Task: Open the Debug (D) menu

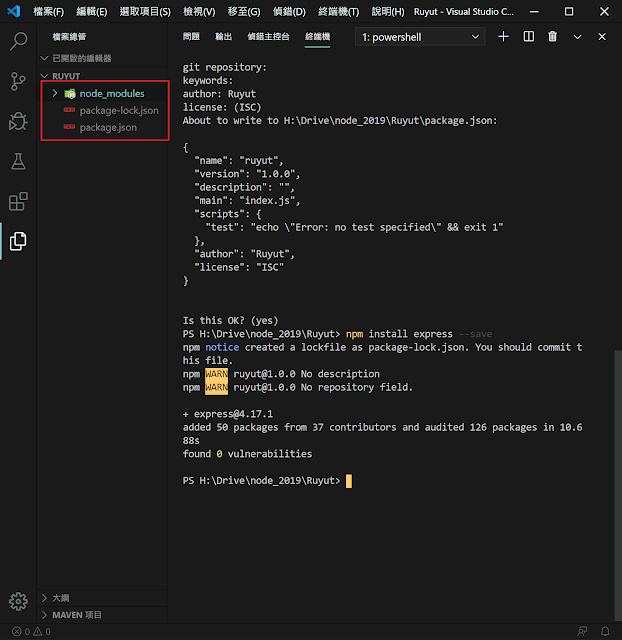Action: tap(289, 11)
